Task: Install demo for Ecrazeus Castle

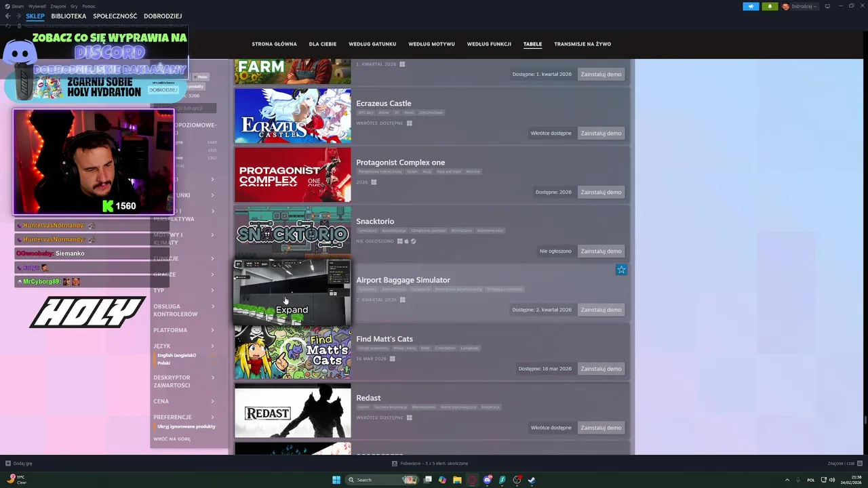Action: (601, 133)
